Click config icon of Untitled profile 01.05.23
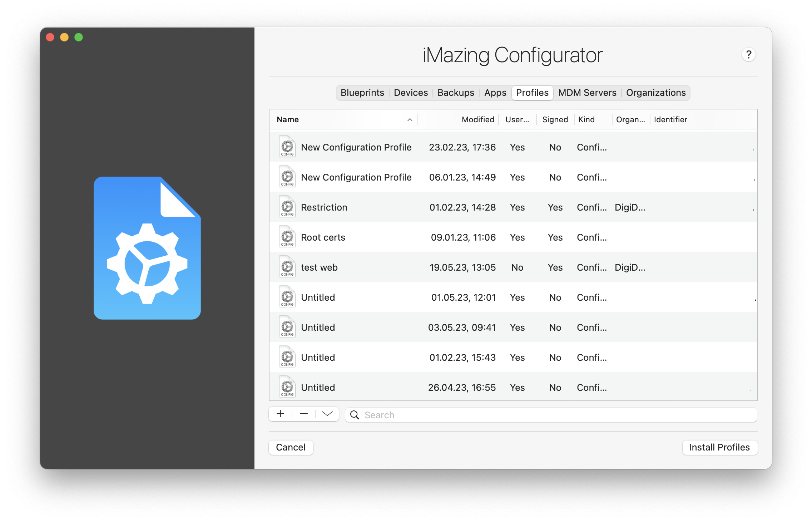The image size is (812, 522). pos(287,297)
